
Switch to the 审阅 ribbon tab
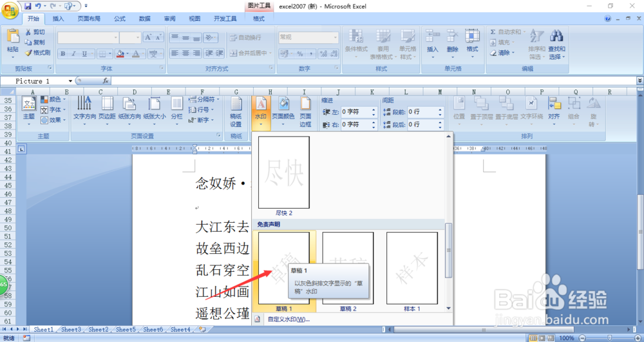169,19
